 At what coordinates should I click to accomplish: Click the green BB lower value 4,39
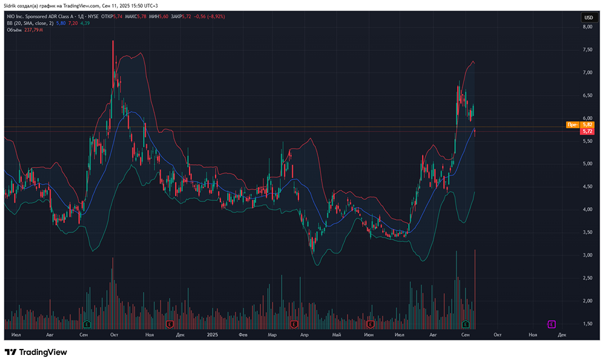click(x=85, y=23)
